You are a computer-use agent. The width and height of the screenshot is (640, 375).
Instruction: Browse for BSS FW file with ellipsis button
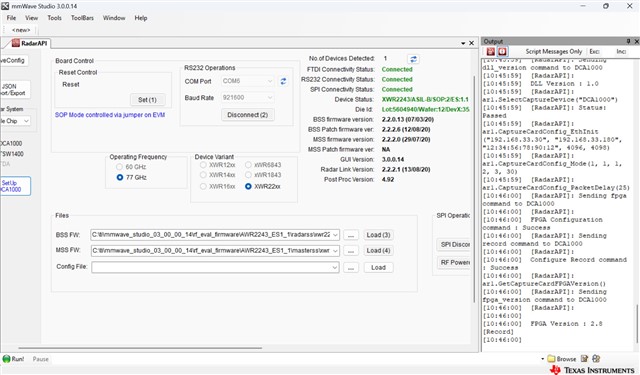tap(351, 235)
